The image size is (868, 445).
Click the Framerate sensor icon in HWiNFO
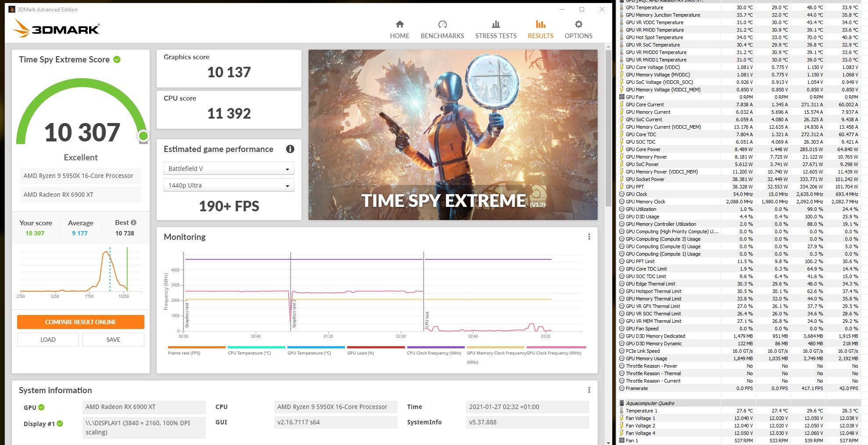[x=621, y=388]
